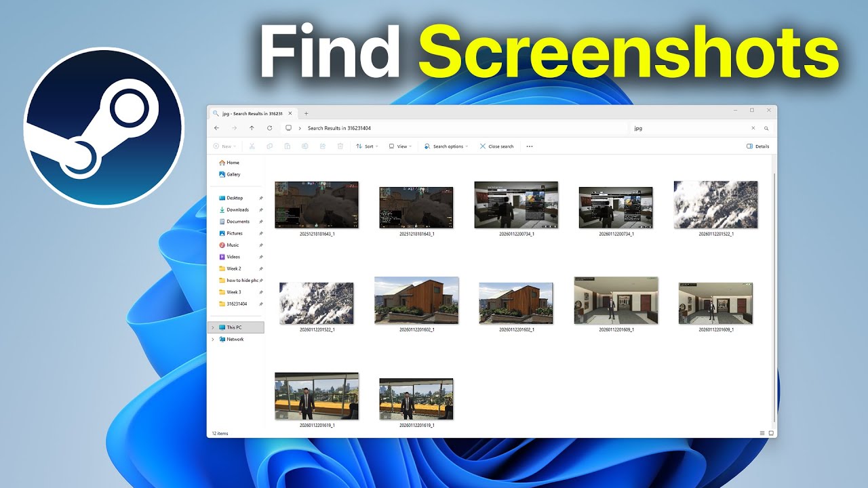Click the Paste clipboard icon
This screenshot has width=868, height=488.
click(287, 146)
